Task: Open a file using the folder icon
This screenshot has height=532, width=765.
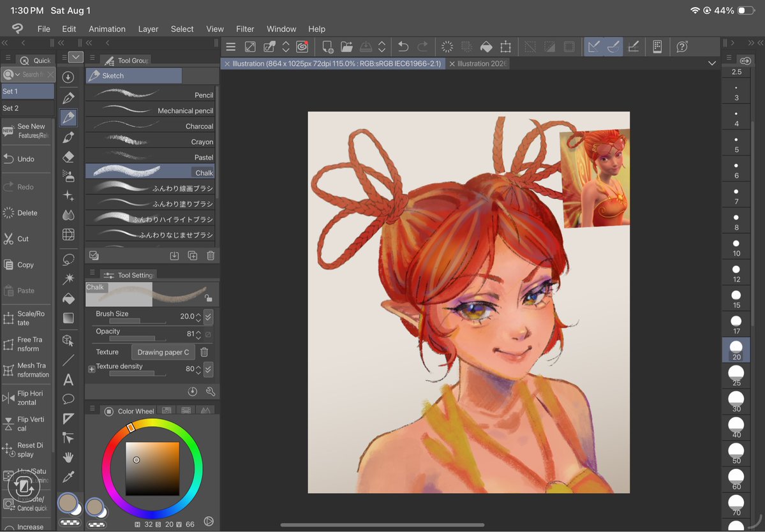Action: 347,47
